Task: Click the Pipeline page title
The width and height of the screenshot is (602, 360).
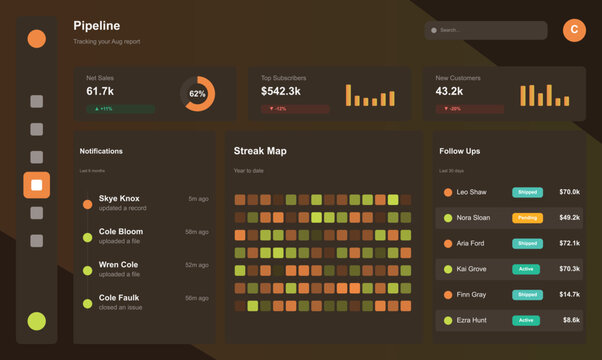Action: 97,26
